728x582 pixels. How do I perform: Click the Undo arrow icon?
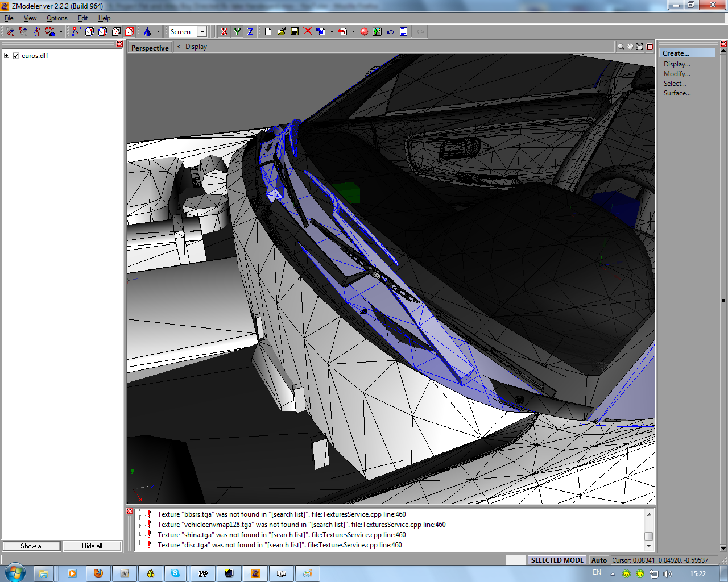(390, 32)
